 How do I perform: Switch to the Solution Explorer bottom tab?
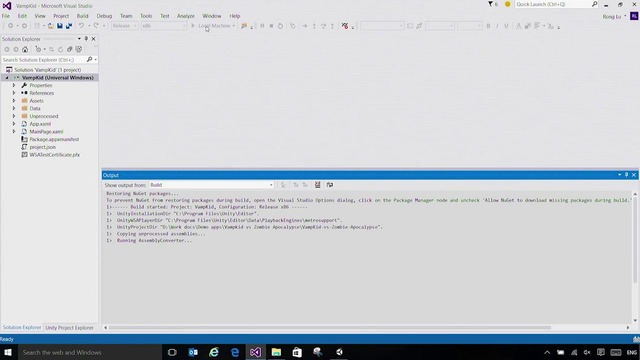click(x=22, y=328)
